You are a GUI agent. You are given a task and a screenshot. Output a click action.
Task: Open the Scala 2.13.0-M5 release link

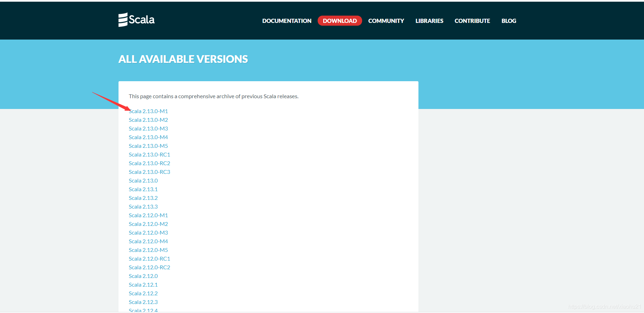pos(148,146)
